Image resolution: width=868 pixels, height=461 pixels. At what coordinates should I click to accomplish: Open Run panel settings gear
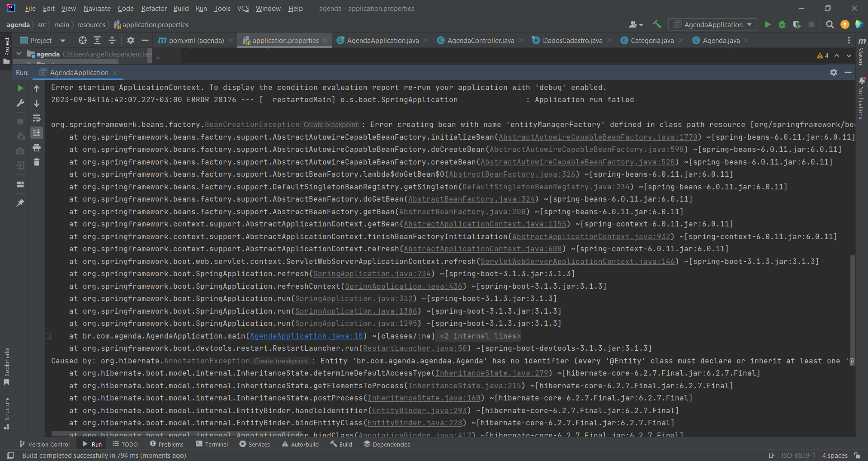pyautogui.click(x=834, y=72)
